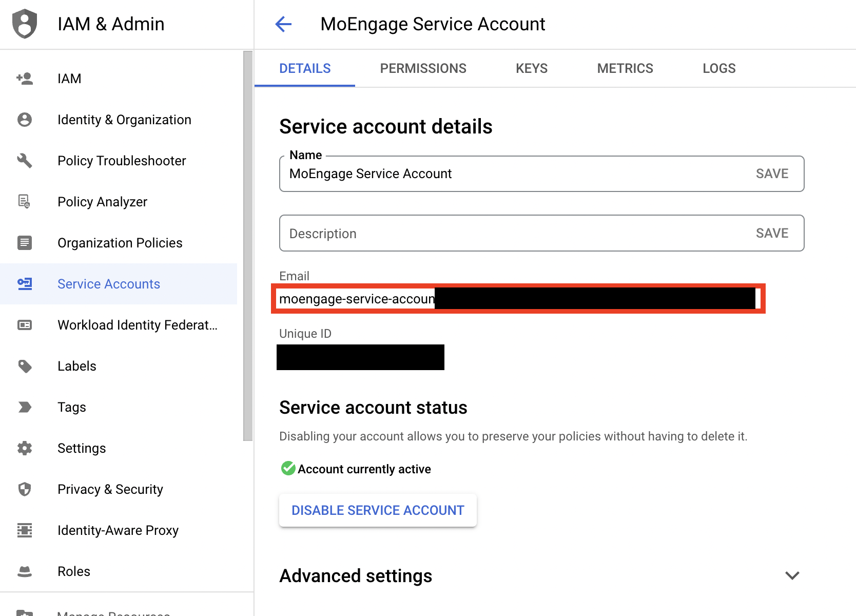Switch to the PERMISSIONS tab

[x=423, y=68]
